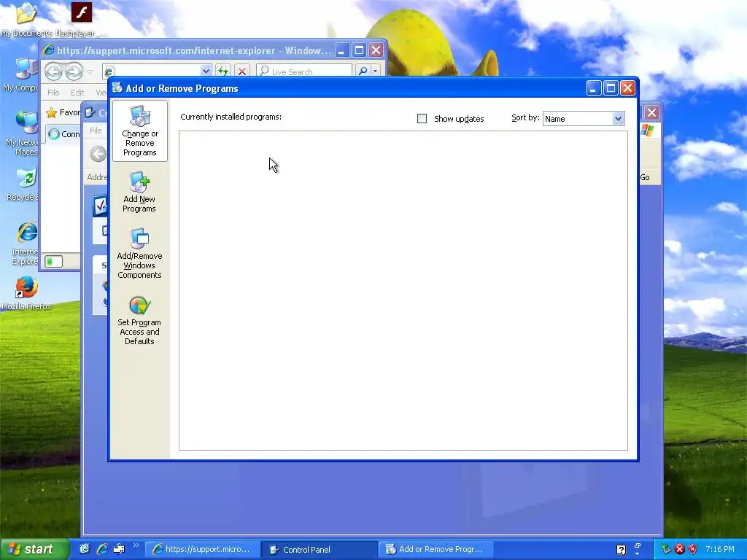This screenshot has height=560, width=747.
Task: Open File menu in Control Panel window
Action: click(96, 131)
